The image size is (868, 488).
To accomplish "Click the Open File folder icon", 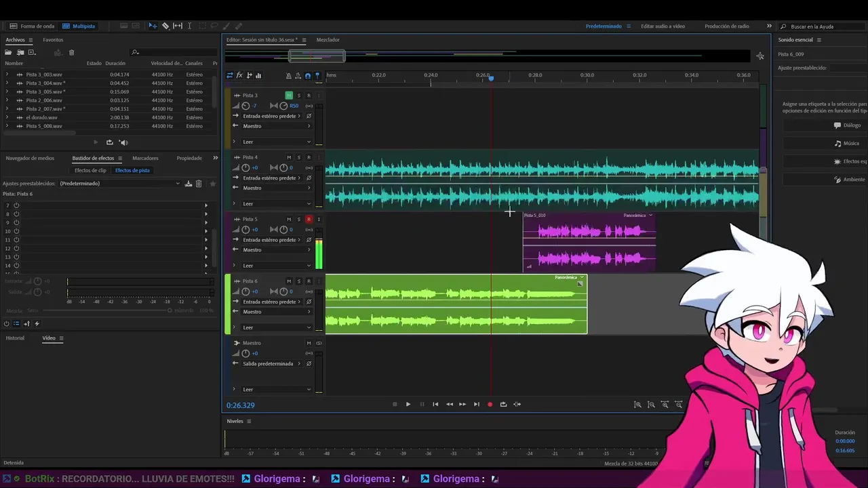I will pos(8,52).
